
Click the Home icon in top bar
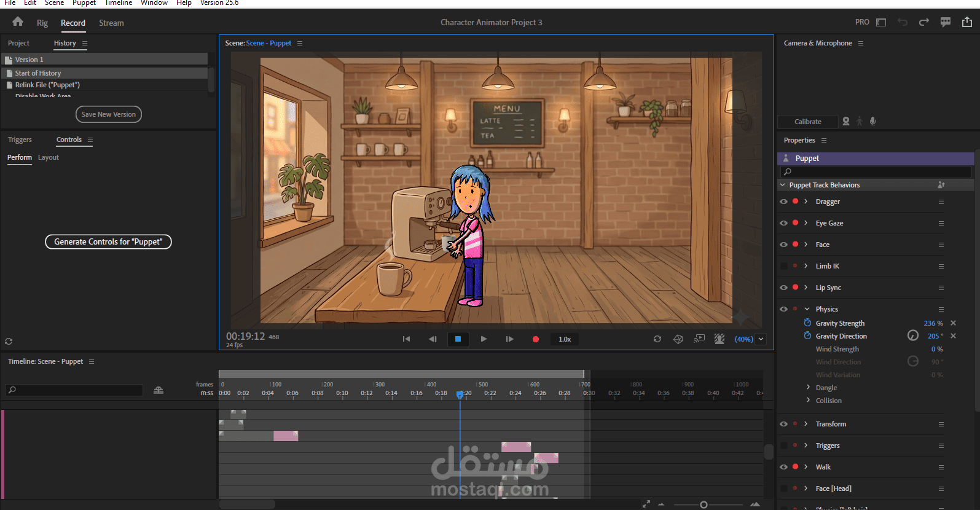pos(18,22)
